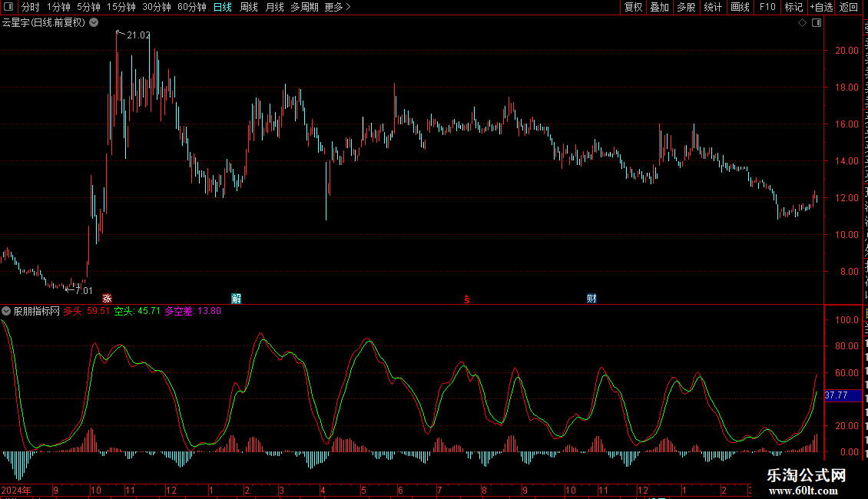The width and height of the screenshot is (868, 499).
Task: Switch to the 周线 weekly chart
Action: coord(249,7)
